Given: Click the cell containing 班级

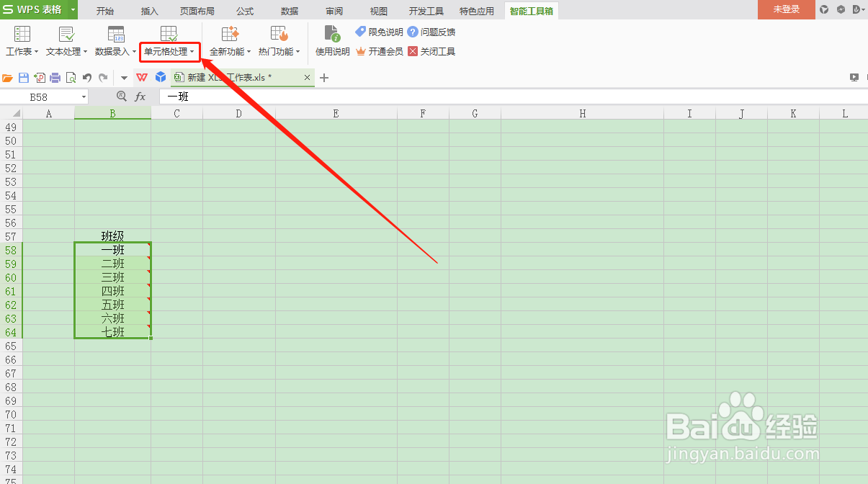Looking at the screenshot, I should pos(113,236).
